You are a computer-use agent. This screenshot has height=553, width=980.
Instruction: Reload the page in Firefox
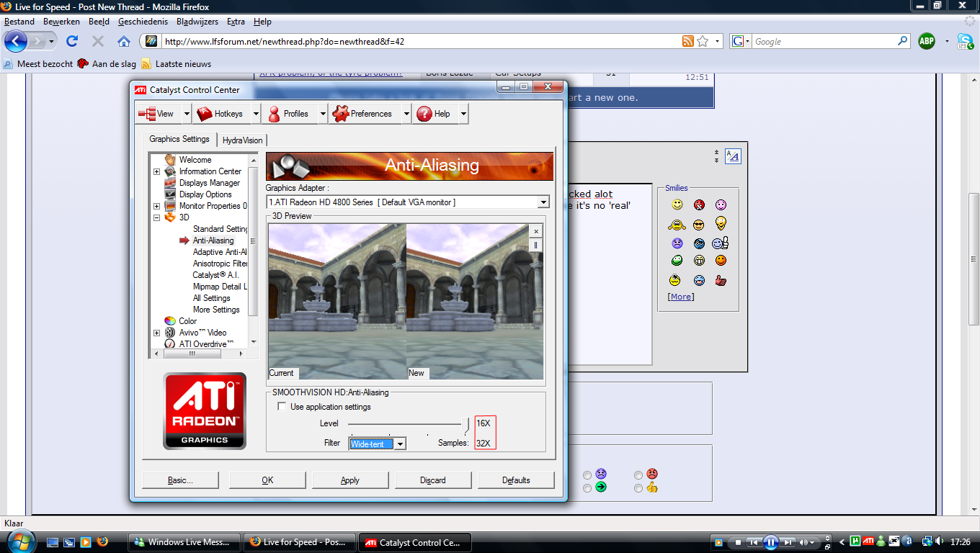72,41
